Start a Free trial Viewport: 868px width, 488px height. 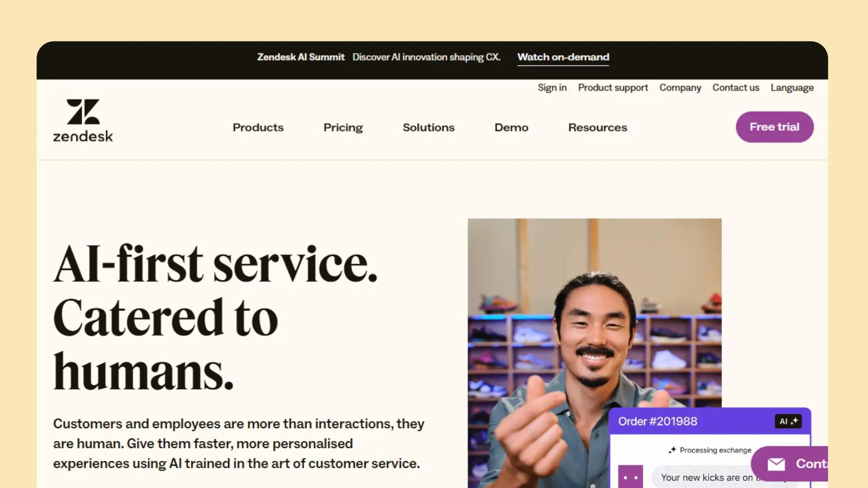pyautogui.click(x=774, y=127)
